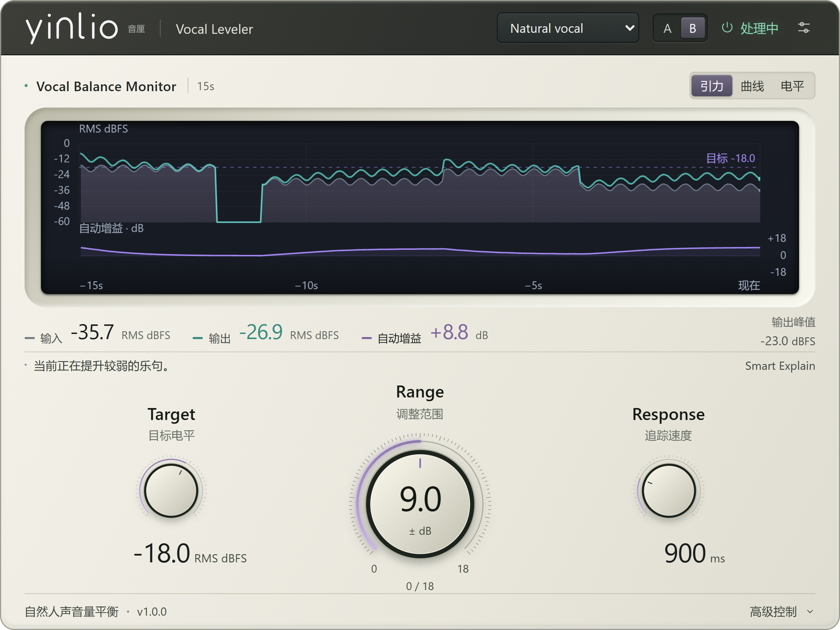The height and width of the screenshot is (630, 840).
Task: Select compare slot B
Action: point(692,28)
